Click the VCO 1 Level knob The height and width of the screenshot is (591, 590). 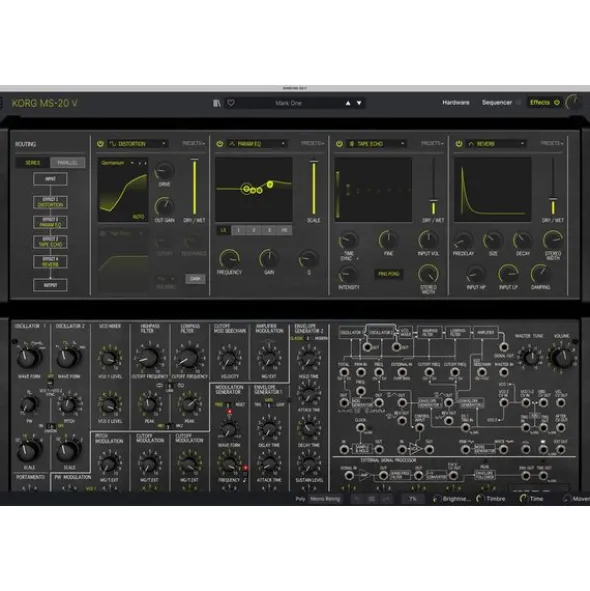(x=110, y=358)
